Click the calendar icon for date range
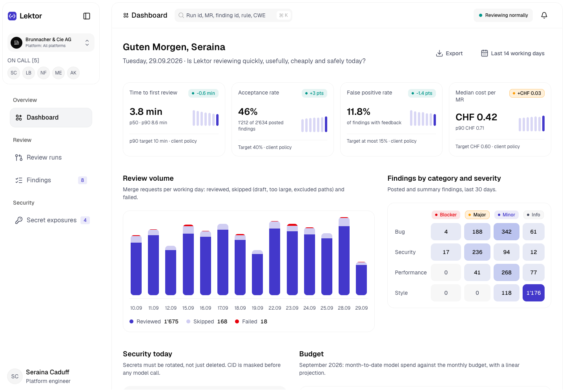The height and width of the screenshot is (392, 565). tap(485, 53)
